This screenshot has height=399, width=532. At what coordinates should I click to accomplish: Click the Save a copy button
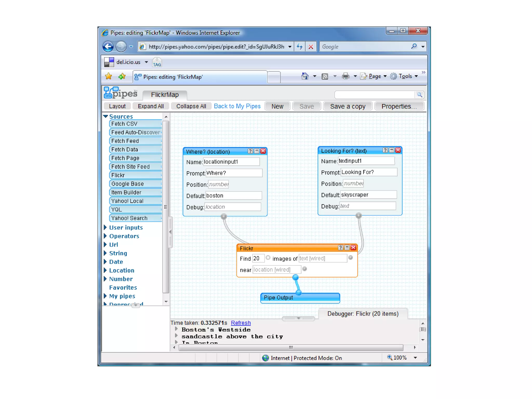347,107
